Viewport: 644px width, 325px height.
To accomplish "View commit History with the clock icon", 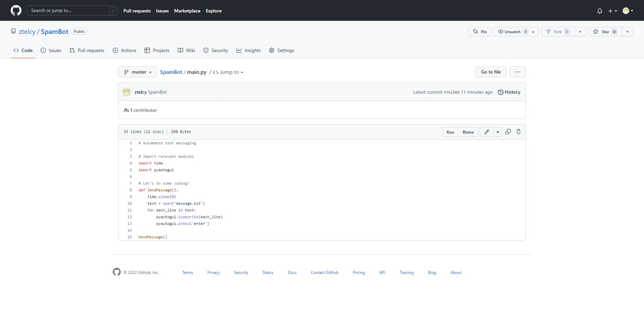I will [x=509, y=92].
